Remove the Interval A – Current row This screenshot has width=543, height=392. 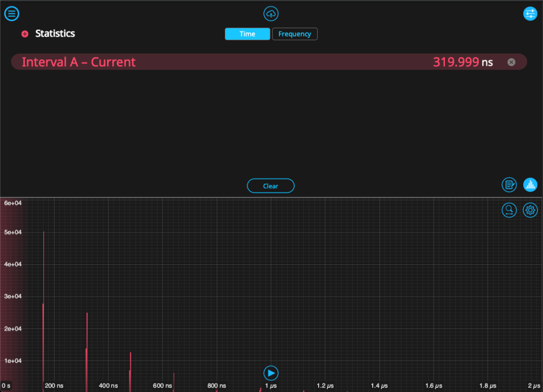pos(511,62)
